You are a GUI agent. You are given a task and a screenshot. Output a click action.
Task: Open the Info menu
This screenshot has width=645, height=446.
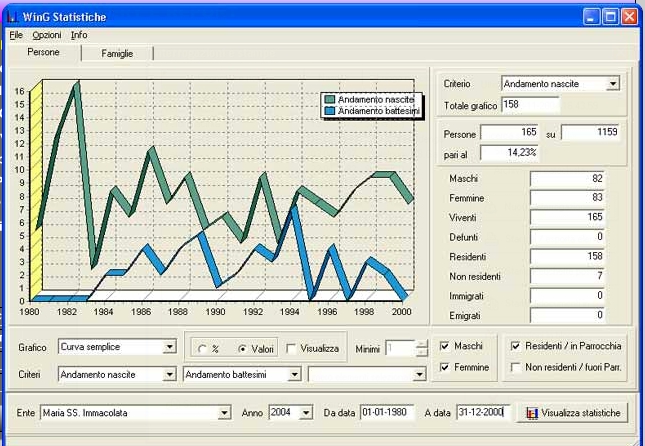79,35
